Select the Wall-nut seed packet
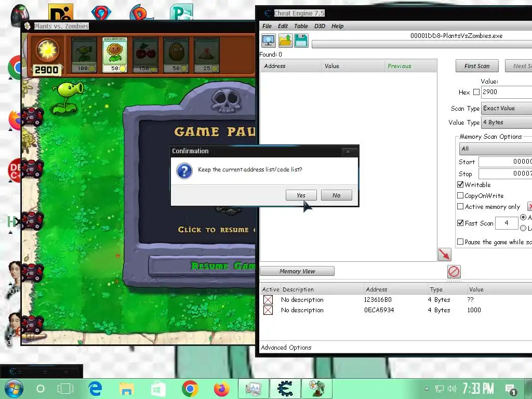 coord(176,55)
